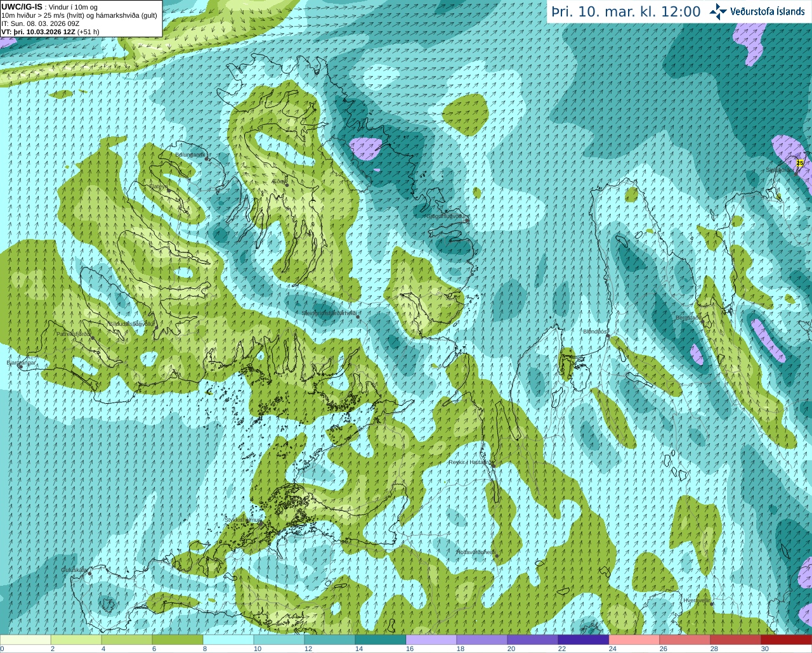This screenshot has width=812, height=653.
Task: Click the Veðurstofa Íslands logo
Action: click(x=758, y=11)
